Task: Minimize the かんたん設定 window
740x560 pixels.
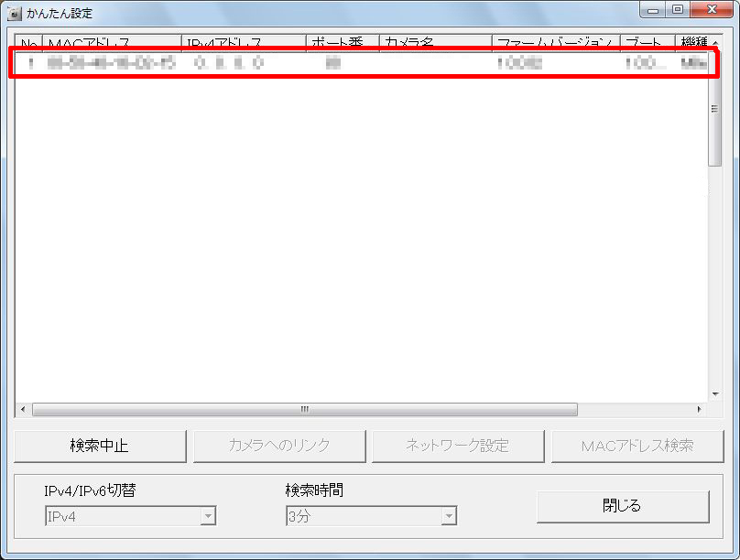Action: pyautogui.click(x=653, y=11)
